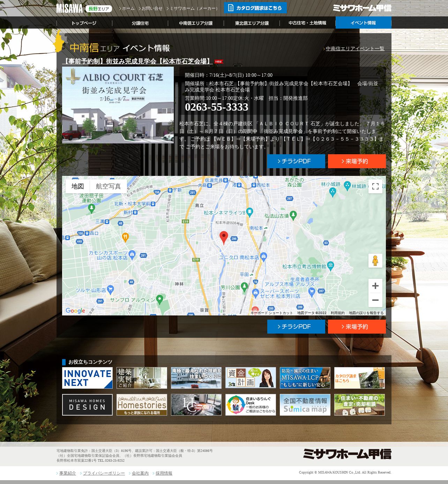Click lower 来場予約 button

(x=357, y=327)
